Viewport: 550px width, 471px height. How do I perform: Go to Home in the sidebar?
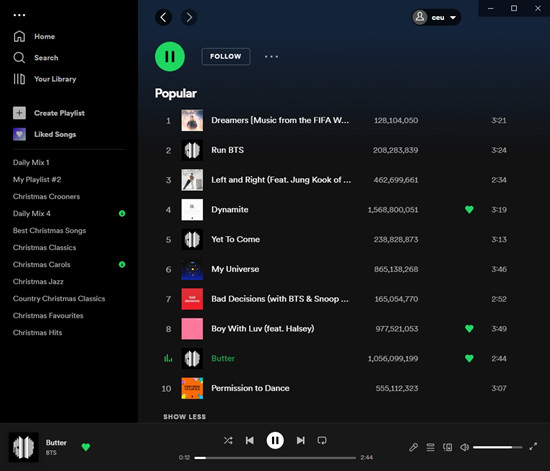pos(34,36)
